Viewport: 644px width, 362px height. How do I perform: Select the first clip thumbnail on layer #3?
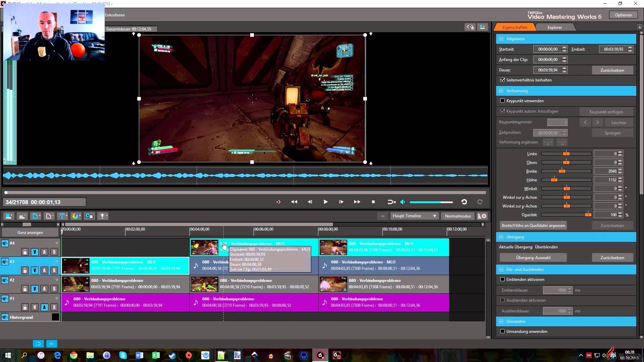coord(76,266)
